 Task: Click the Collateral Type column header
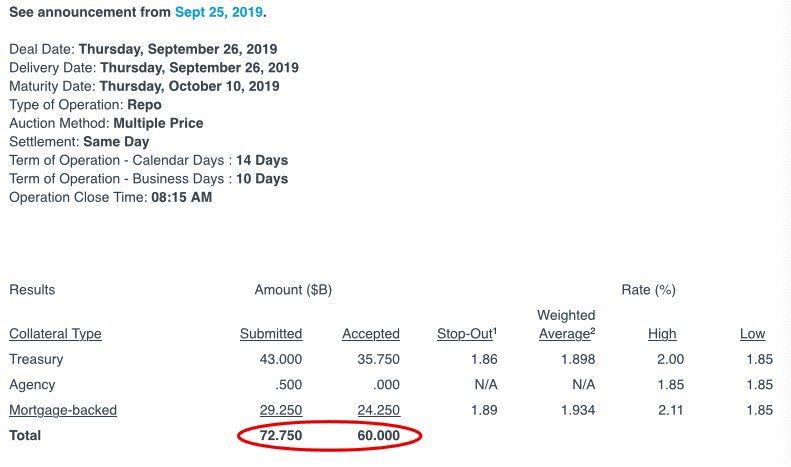[x=55, y=334]
